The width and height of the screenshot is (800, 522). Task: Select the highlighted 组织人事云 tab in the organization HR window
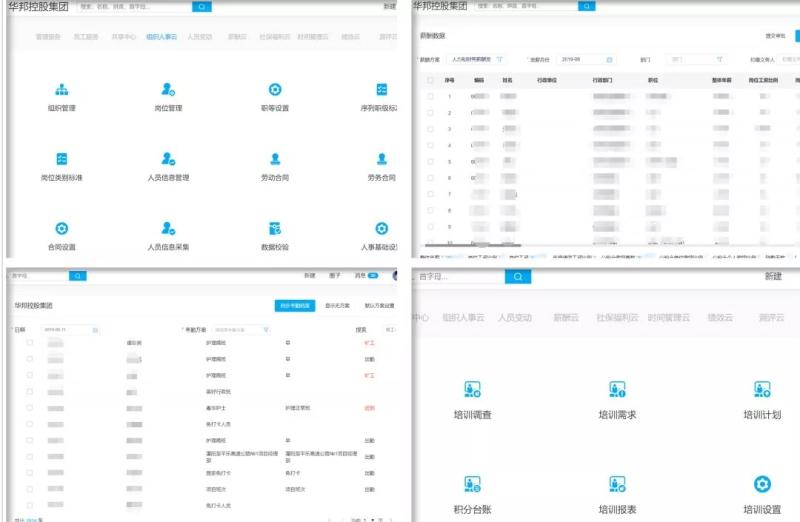coord(161,37)
